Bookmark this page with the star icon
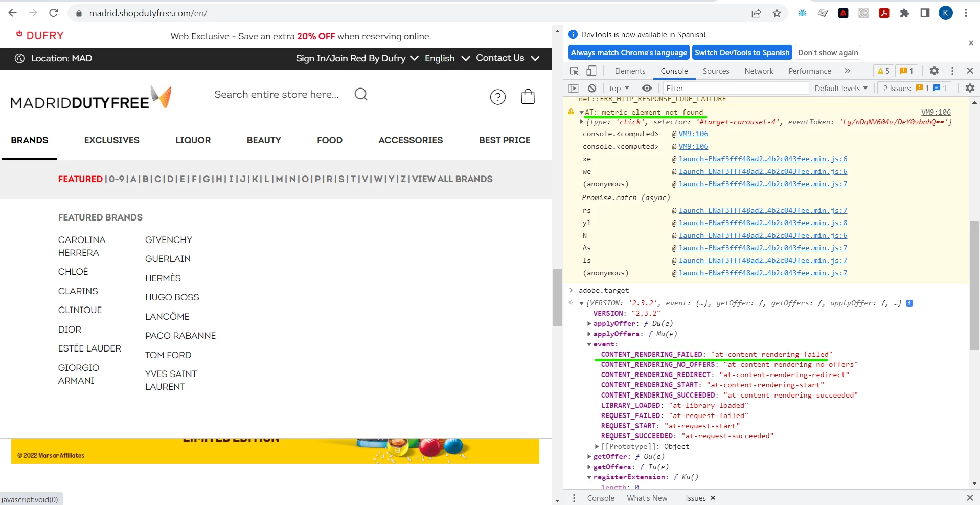 click(x=777, y=13)
